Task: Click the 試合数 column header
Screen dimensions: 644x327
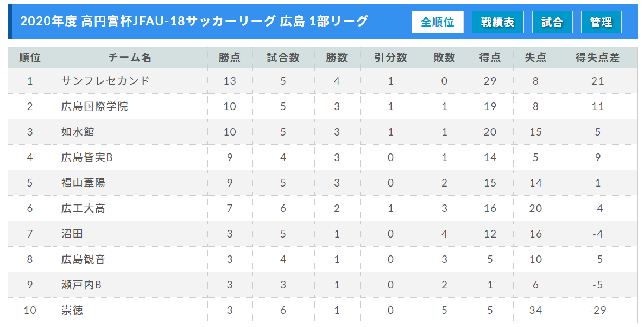Action: point(283,57)
